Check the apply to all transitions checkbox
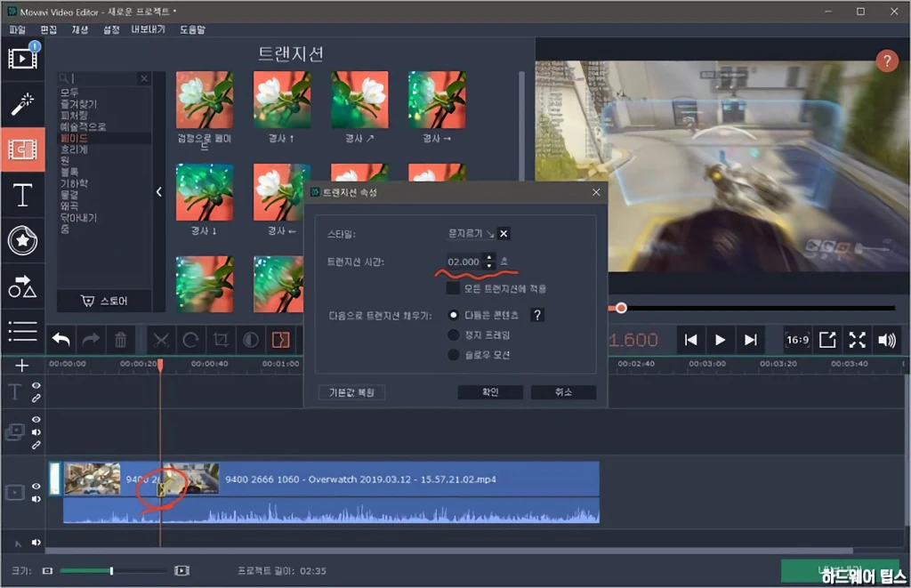The height and width of the screenshot is (588, 911). coord(453,288)
